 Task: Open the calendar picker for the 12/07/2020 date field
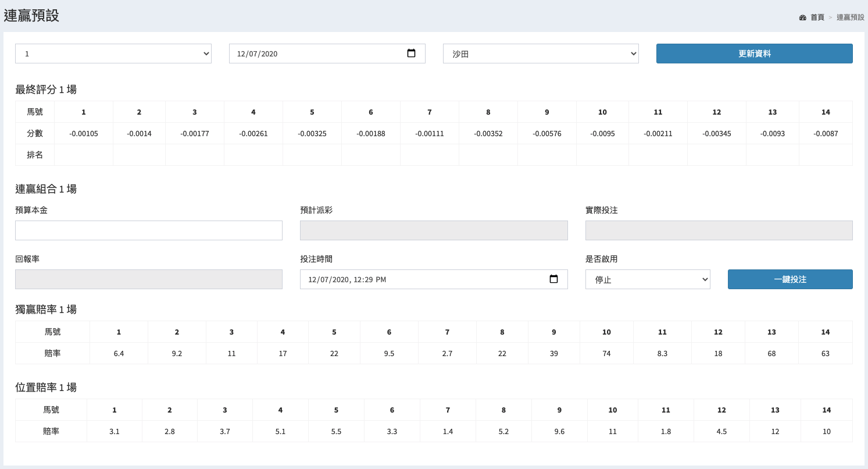(411, 54)
